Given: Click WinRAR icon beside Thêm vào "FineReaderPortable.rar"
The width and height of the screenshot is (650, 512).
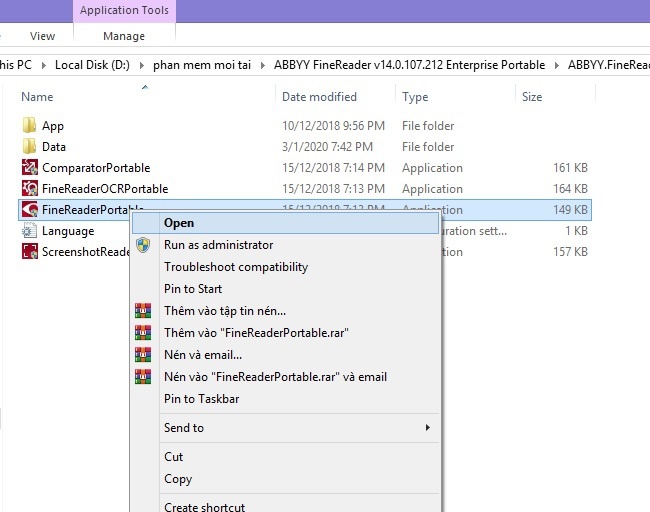Looking at the screenshot, I should [x=143, y=332].
